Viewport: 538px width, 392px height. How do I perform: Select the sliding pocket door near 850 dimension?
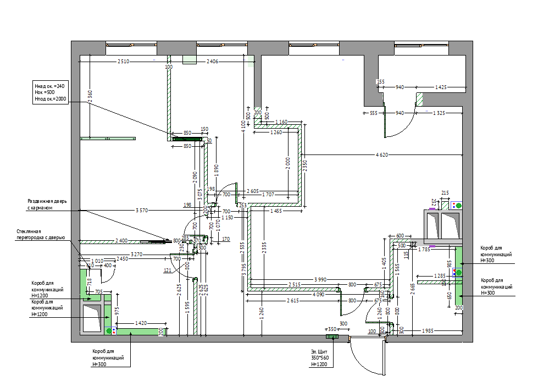tap(187, 139)
